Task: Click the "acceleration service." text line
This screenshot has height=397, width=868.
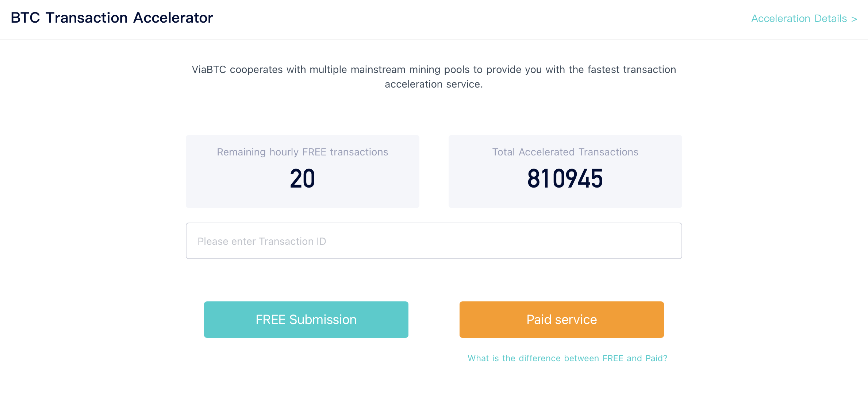Action: coord(434,84)
